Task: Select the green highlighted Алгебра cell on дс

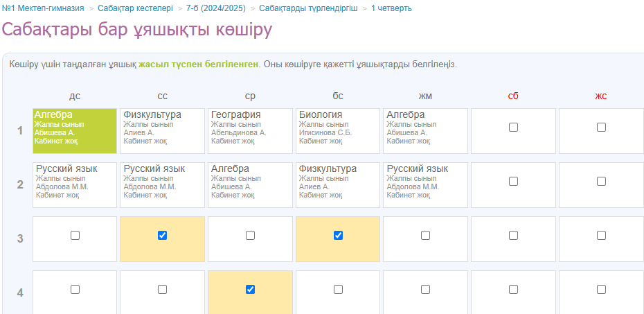Action: (x=75, y=130)
